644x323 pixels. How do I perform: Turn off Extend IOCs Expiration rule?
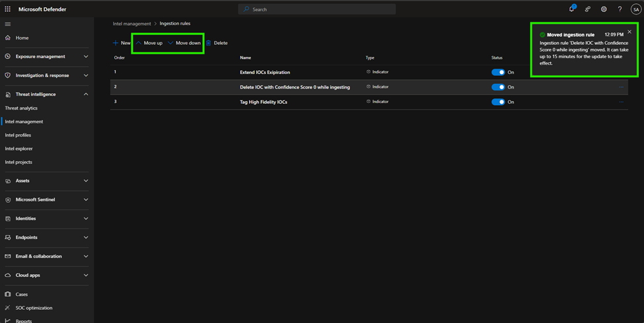tap(498, 72)
